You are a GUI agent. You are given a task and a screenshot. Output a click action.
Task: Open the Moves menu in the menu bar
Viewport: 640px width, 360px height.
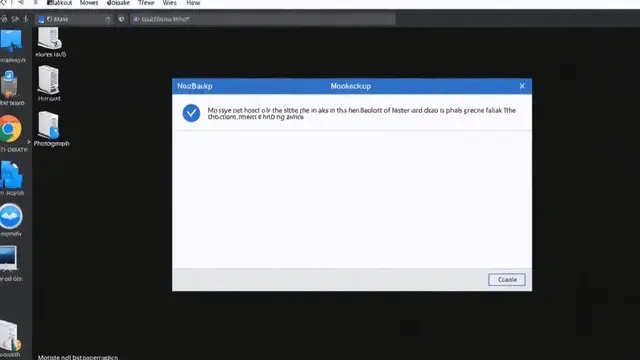click(x=89, y=3)
